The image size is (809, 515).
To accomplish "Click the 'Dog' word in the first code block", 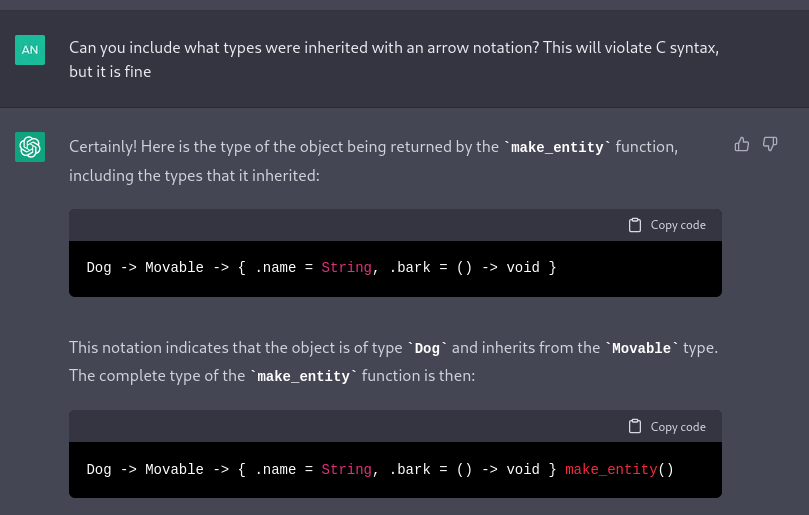I will 99,267.
